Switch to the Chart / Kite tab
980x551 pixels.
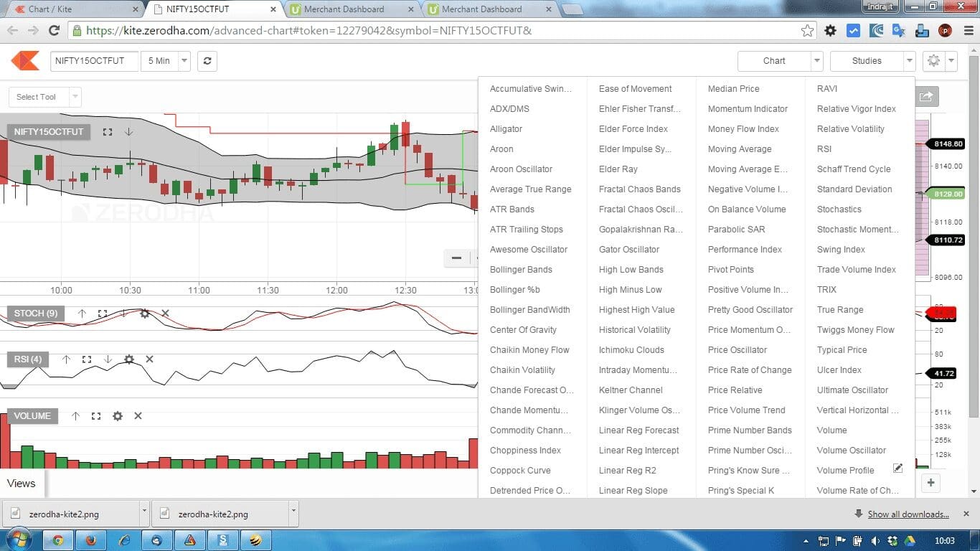coord(72,9)
